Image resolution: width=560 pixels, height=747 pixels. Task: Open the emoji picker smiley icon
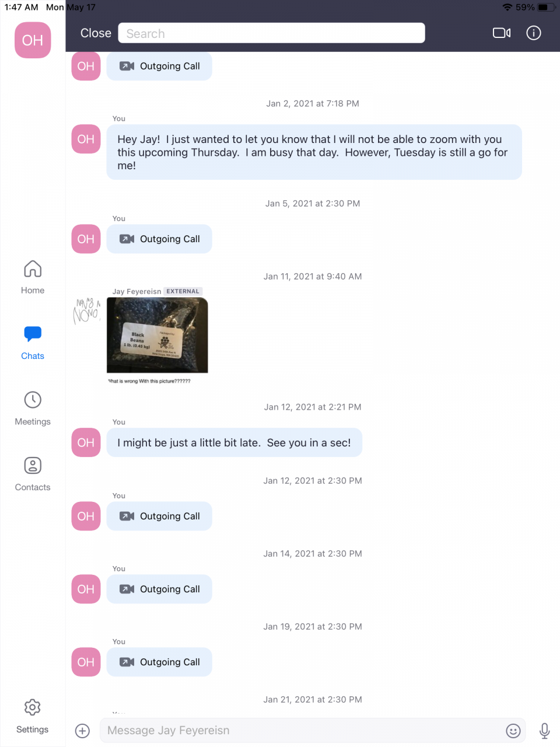[513, 731]
